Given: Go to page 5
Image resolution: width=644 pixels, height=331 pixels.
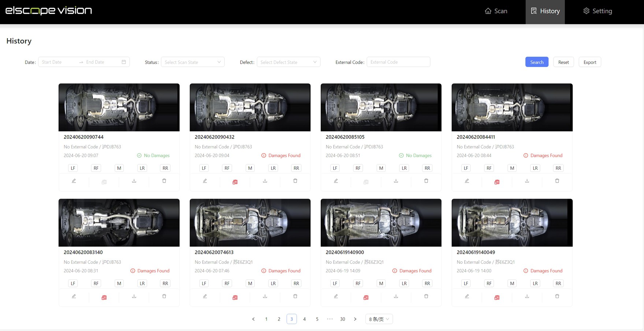Looking at the screenshot, I should [317, 319].
